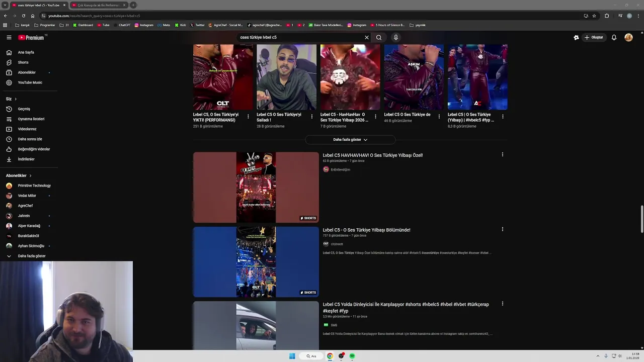The image size is (644, 362).
Task: Click the Chrome home button
Action: tap(33, 16)
